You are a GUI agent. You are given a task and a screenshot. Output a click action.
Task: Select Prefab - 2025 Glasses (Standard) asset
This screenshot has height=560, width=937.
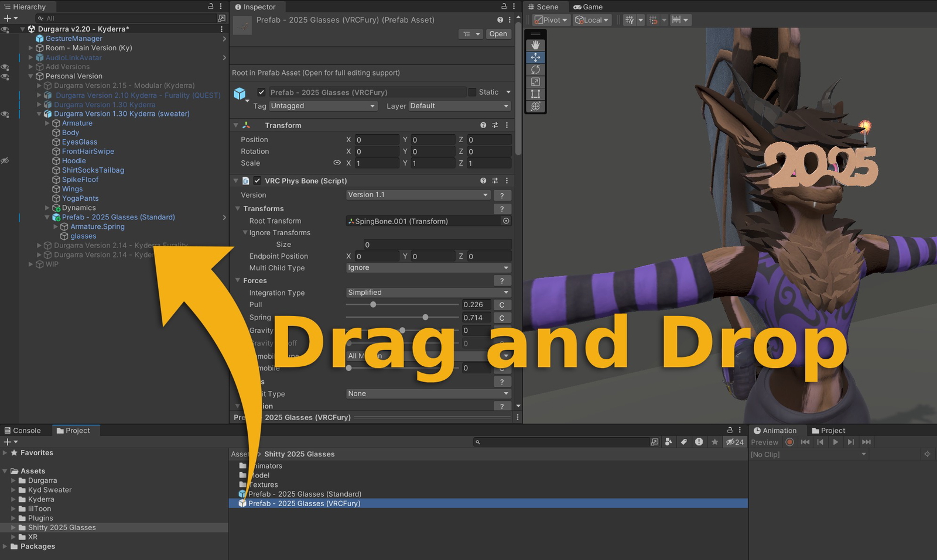pyautogui.click(x=305, y=494)
